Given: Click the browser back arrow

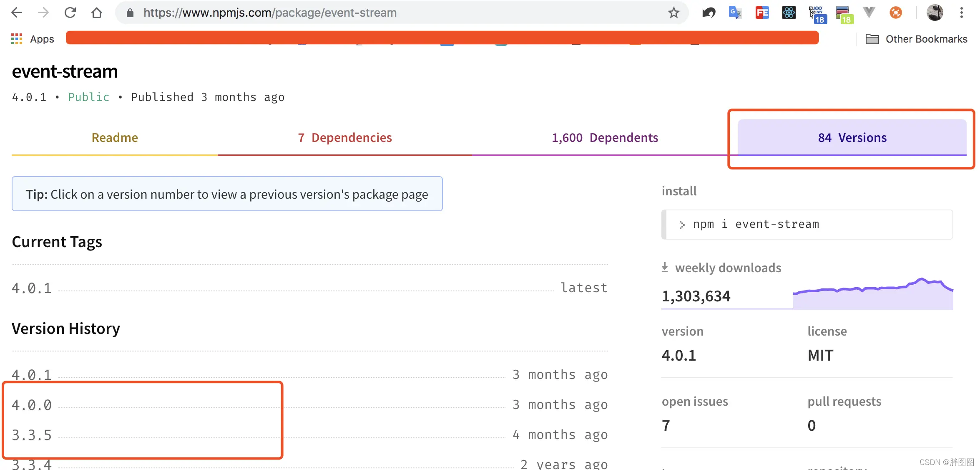Looking at the screenshot, I should tap(17, 13).
